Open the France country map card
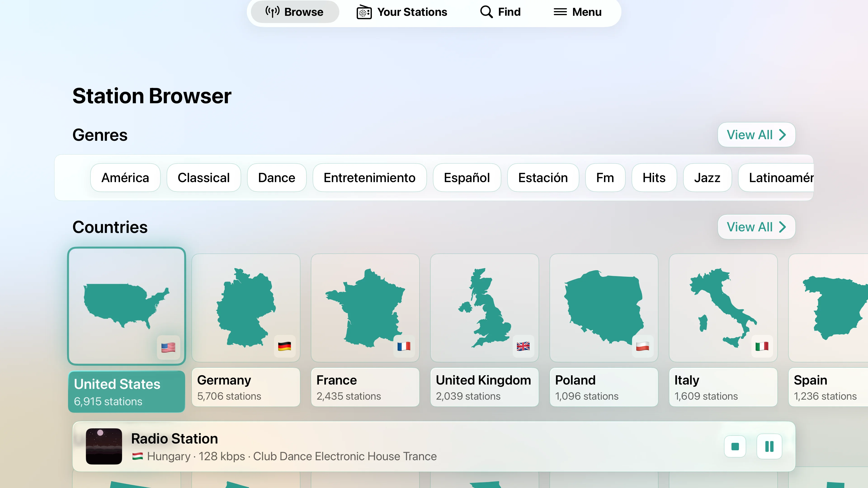868x488 pixels. click(365, 308)
